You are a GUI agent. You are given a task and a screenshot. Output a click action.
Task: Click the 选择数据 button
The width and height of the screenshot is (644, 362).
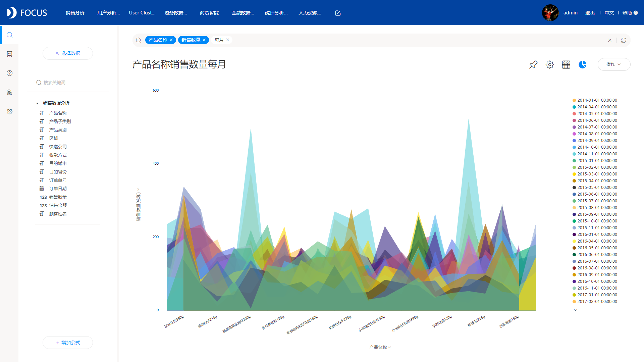[x=68, y=53]
